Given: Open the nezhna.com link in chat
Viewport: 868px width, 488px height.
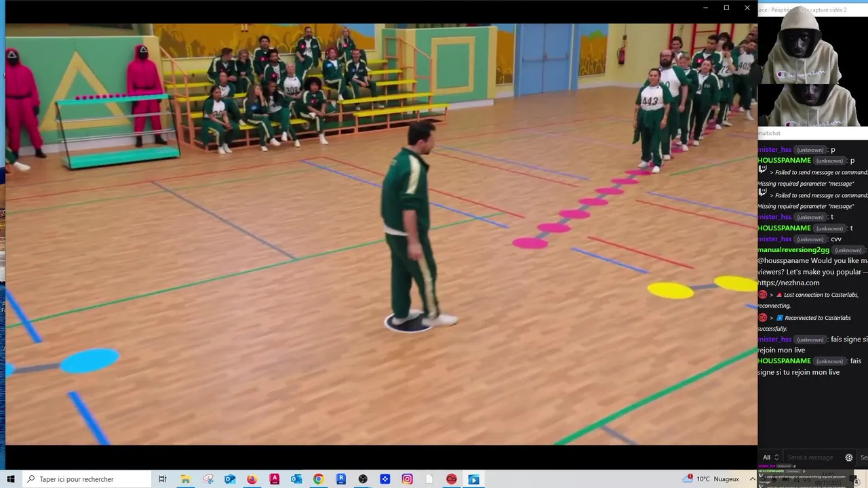Looking at the screenshot, I should [x=789, y=283].
